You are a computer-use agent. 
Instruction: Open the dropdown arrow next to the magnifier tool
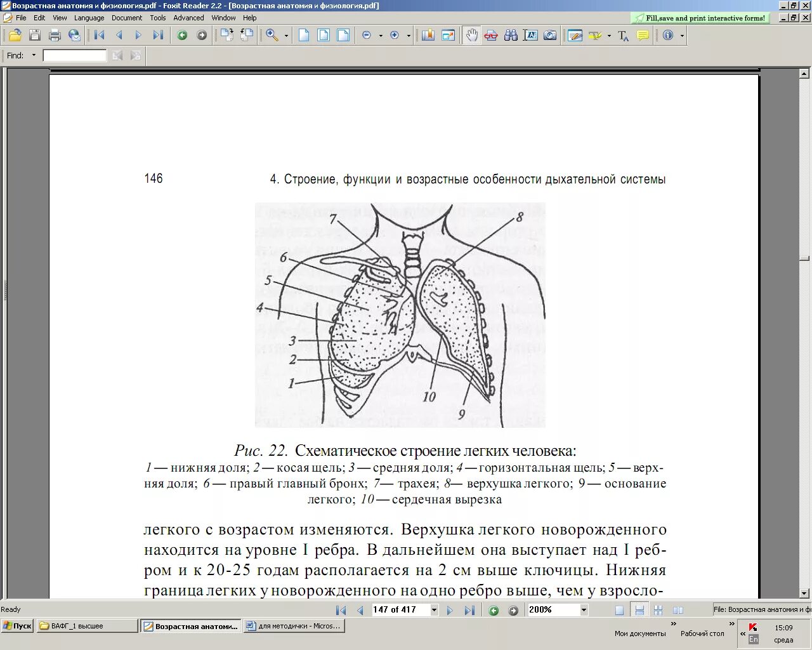(286, 36)
